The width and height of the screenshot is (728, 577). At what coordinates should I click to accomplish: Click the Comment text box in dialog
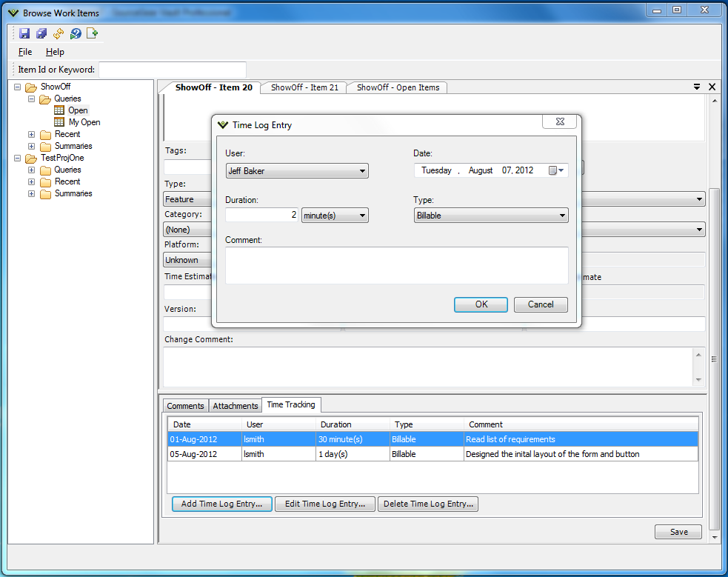click(x=396, y=265)
